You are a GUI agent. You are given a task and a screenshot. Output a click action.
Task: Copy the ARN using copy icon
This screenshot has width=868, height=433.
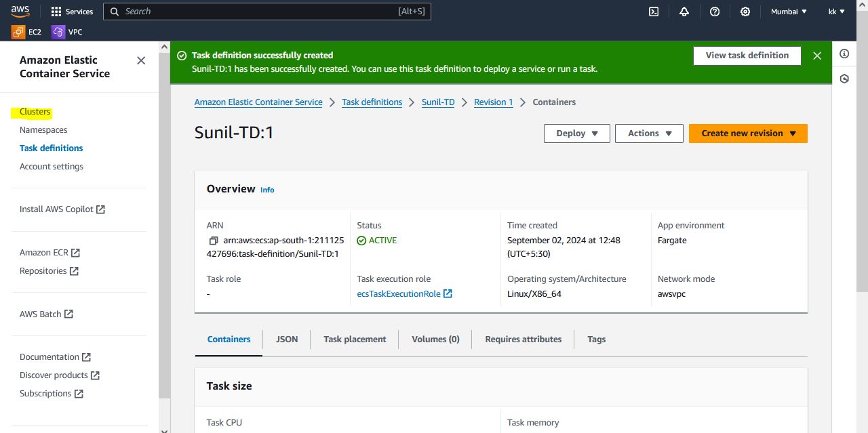pos(214,241)
